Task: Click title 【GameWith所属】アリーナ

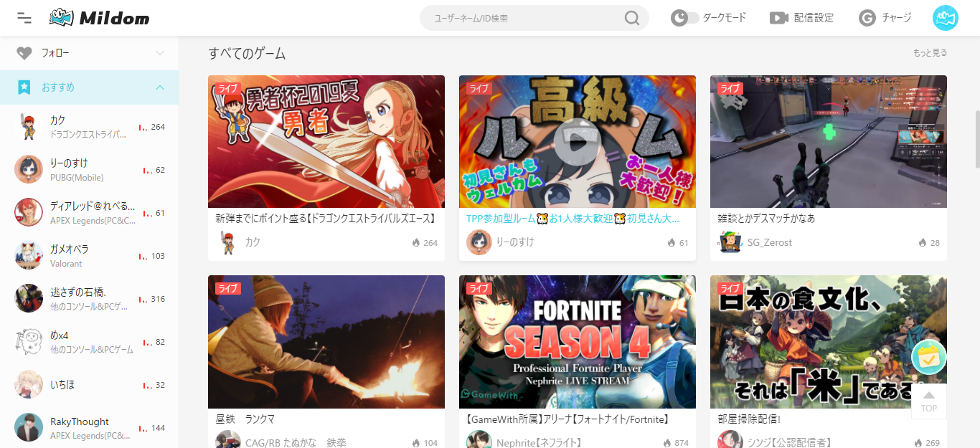Action: click(567, 419)
